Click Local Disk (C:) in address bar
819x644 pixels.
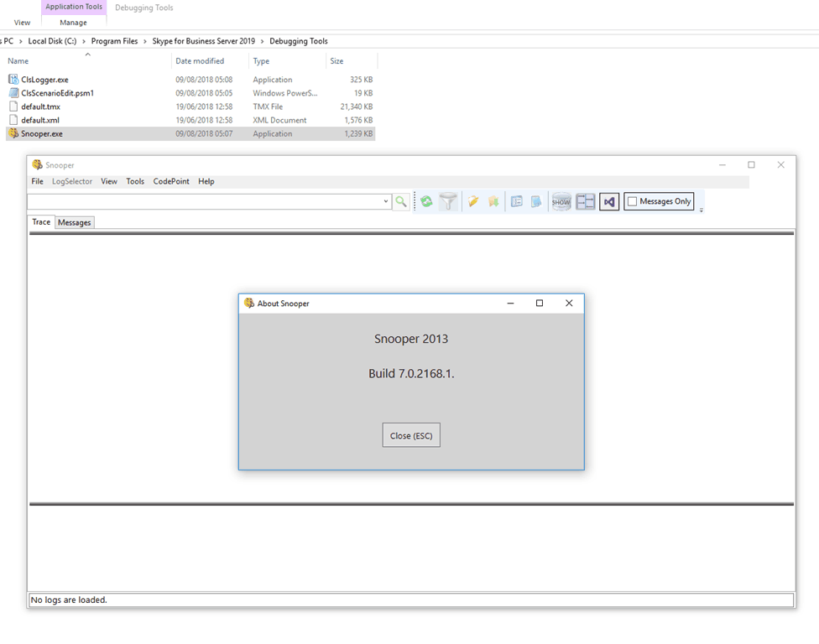click(x=52, y=41)
